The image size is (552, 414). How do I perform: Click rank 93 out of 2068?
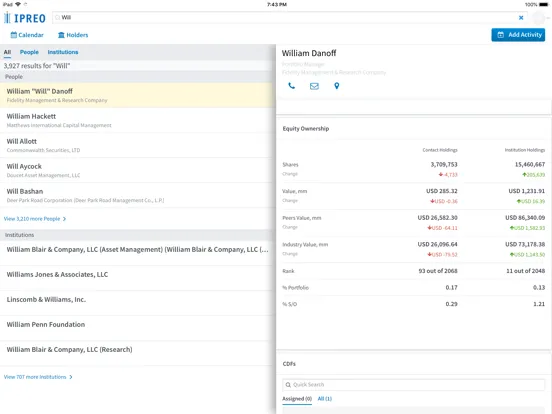[438, 271]
